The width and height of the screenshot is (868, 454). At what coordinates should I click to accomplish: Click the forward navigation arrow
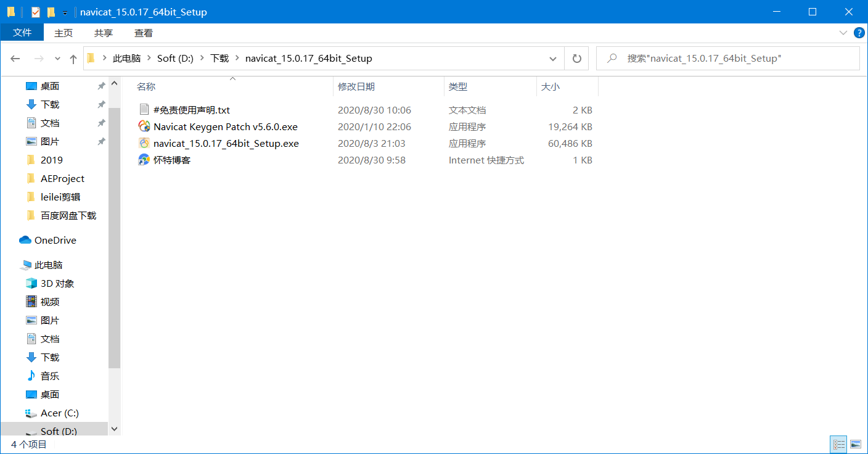[x=39, y=59]
